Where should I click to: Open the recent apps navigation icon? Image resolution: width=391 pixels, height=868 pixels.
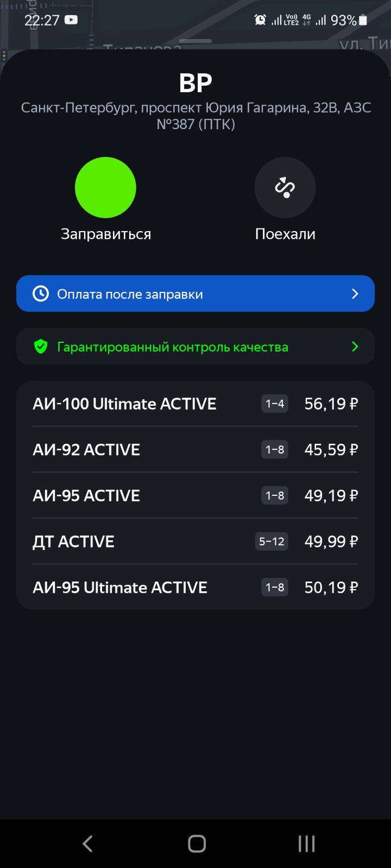306,844
